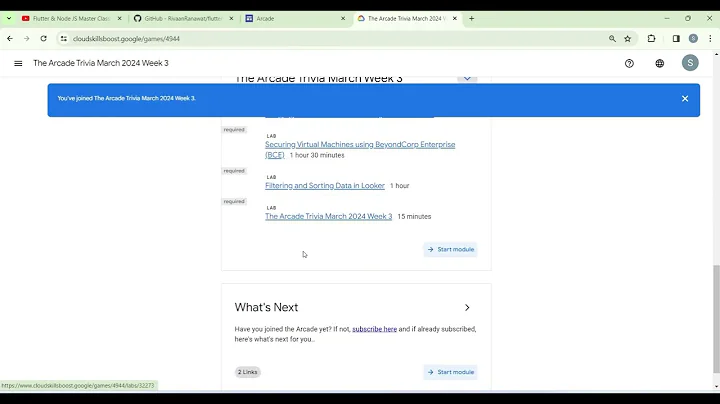Open The Arcade Trivia March 2024 Week 3 lab
The height and width of the screenshot is (404, 720).
click(x=328, y=216)
